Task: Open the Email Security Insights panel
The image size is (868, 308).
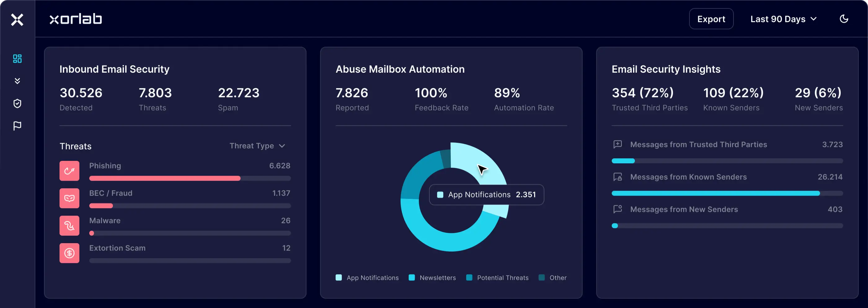Action: (x=666, y=69)
